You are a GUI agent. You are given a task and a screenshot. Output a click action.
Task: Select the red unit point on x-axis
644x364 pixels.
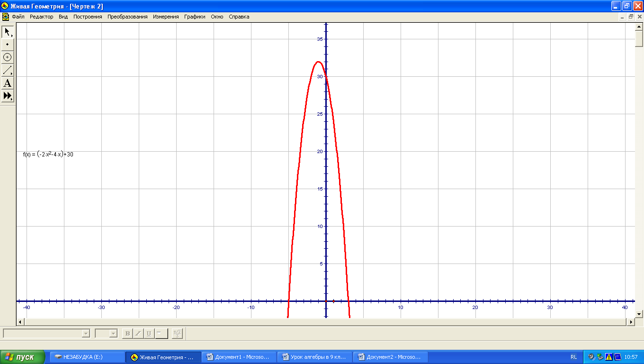[334, 301]
